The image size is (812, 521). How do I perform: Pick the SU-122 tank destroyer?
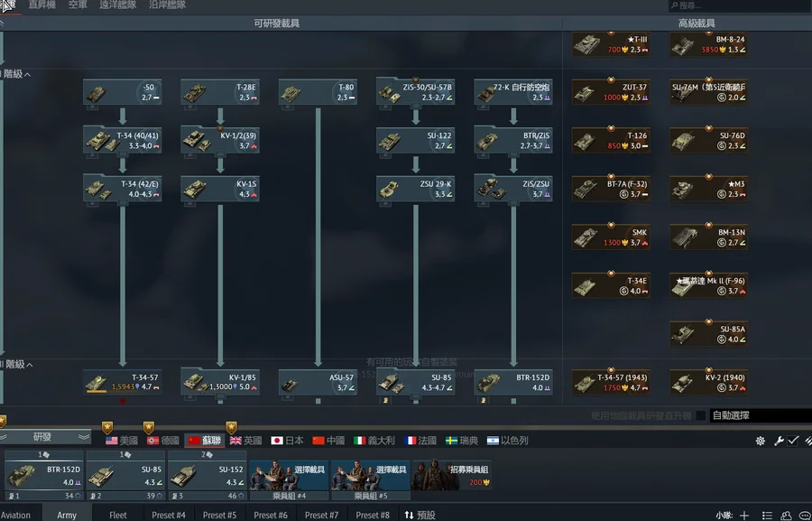tap(415, 140)
